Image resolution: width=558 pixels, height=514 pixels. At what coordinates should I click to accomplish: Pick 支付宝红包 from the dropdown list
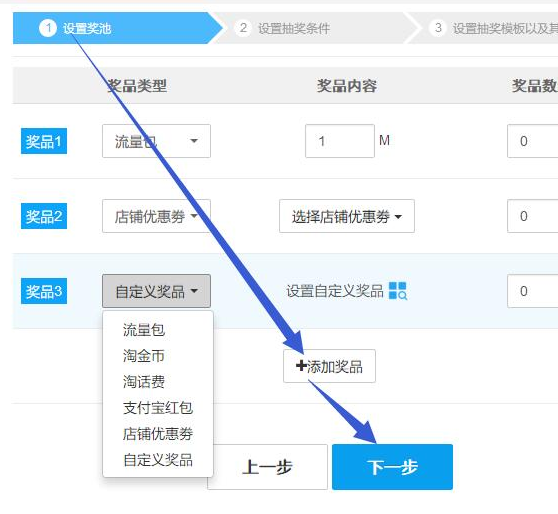158,408
